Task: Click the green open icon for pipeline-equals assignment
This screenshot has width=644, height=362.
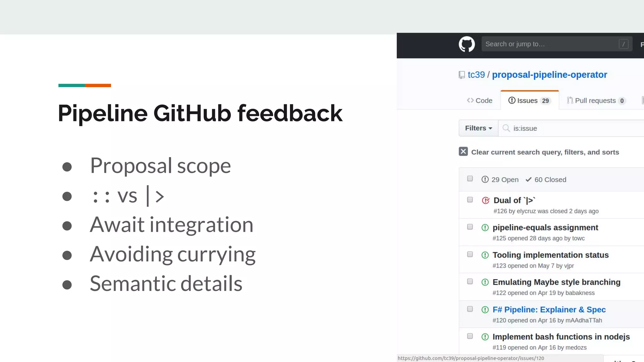Action: point(485,228)
